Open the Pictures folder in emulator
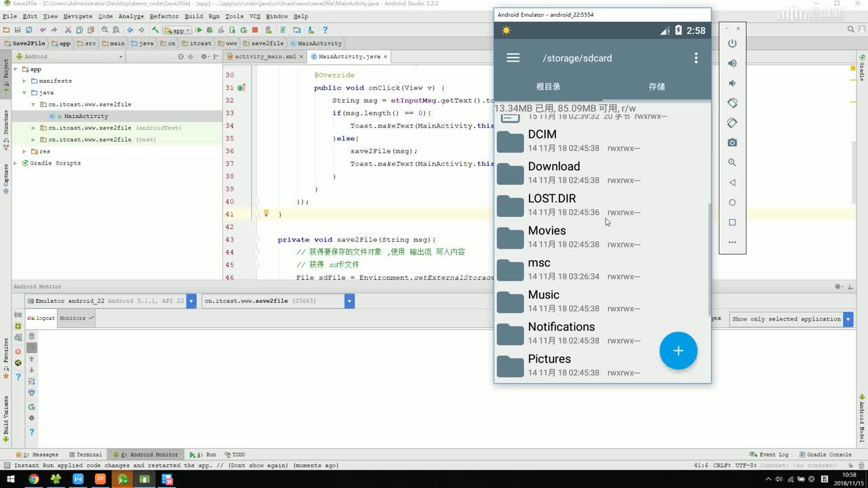868x488 pixels. click(x=602, y=365)
